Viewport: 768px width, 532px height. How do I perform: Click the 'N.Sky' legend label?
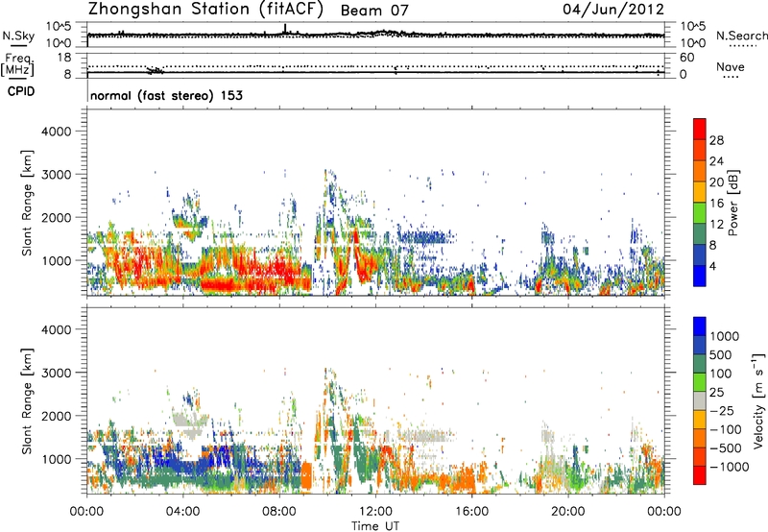pyautogui.click(x=18, y=36)
